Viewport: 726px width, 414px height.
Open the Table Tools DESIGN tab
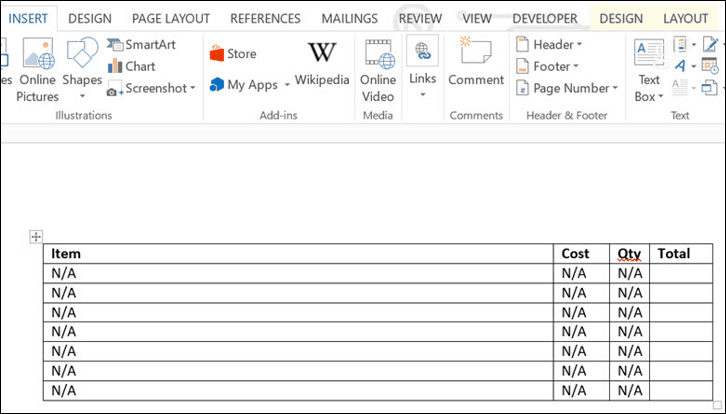[x=621, y=19]
